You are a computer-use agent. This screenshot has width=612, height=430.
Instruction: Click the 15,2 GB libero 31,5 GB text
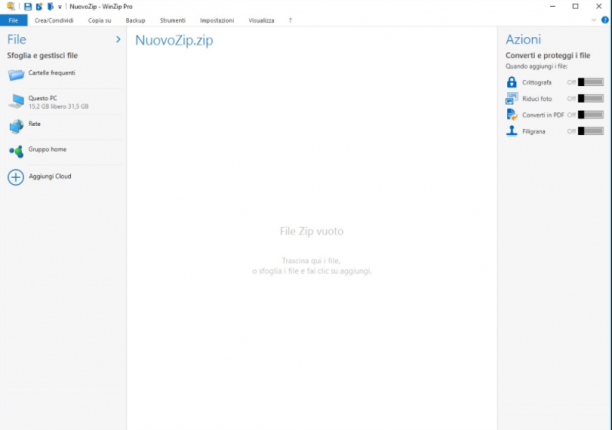[59, 106]
